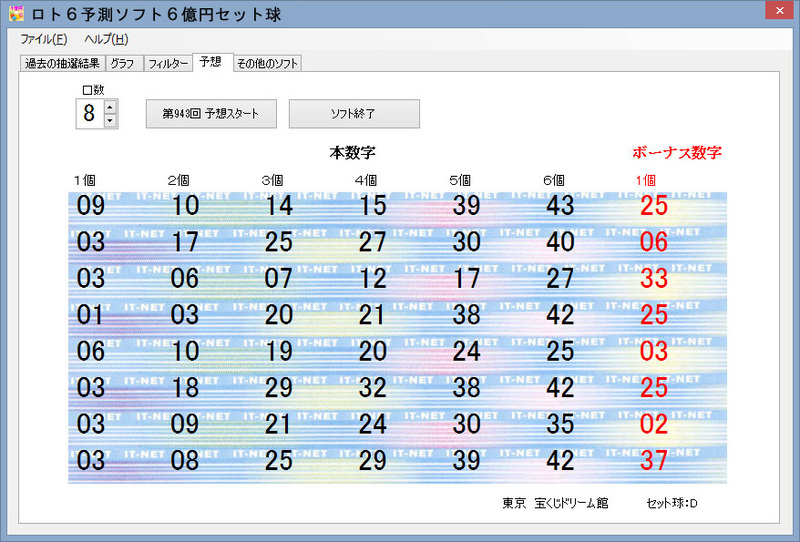Click the 口数 label
Image resolution: width=800 pixels, height=542 pixels.
click(93, 90)
